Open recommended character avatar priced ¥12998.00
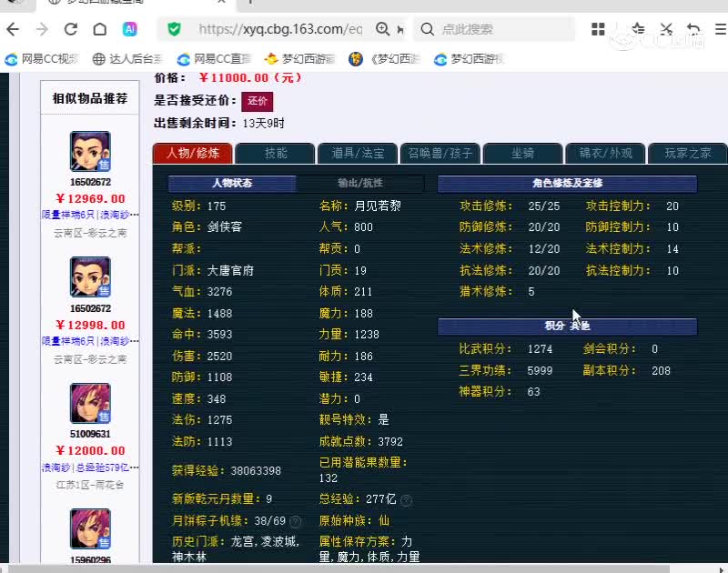 click(x=90, y=277)
